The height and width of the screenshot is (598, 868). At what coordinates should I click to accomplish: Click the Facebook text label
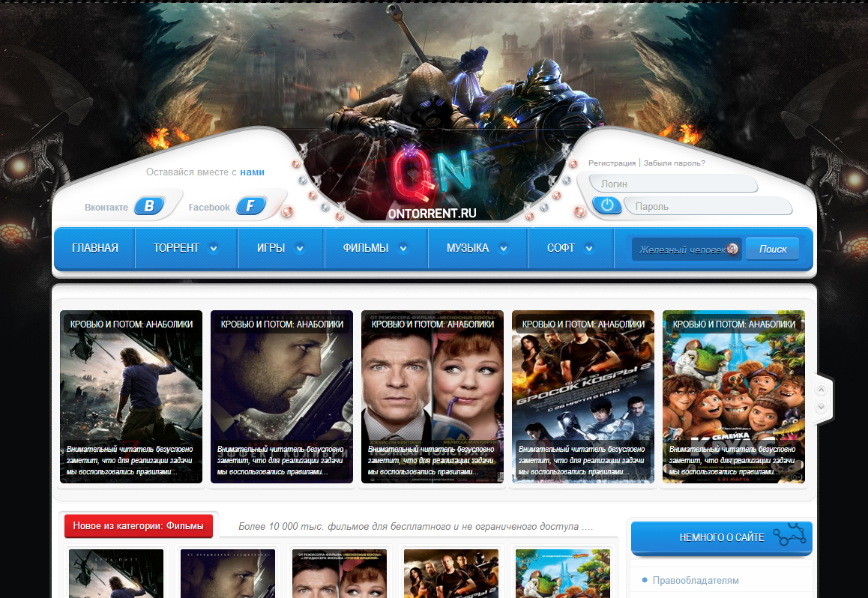coord(209,208)
